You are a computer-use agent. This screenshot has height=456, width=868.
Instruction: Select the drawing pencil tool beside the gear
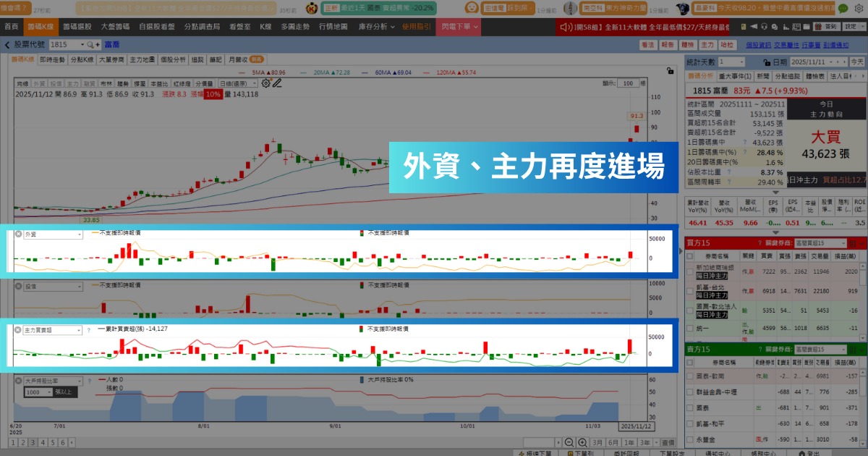coord(278,83)
